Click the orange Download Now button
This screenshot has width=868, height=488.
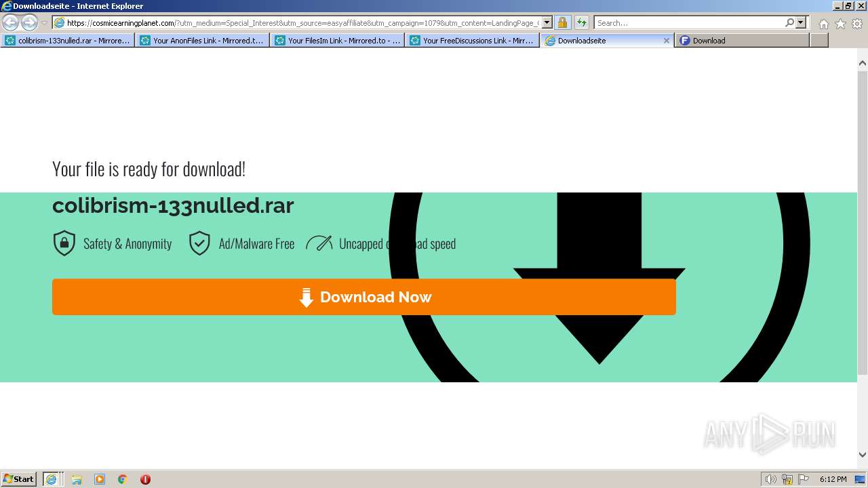364,297
